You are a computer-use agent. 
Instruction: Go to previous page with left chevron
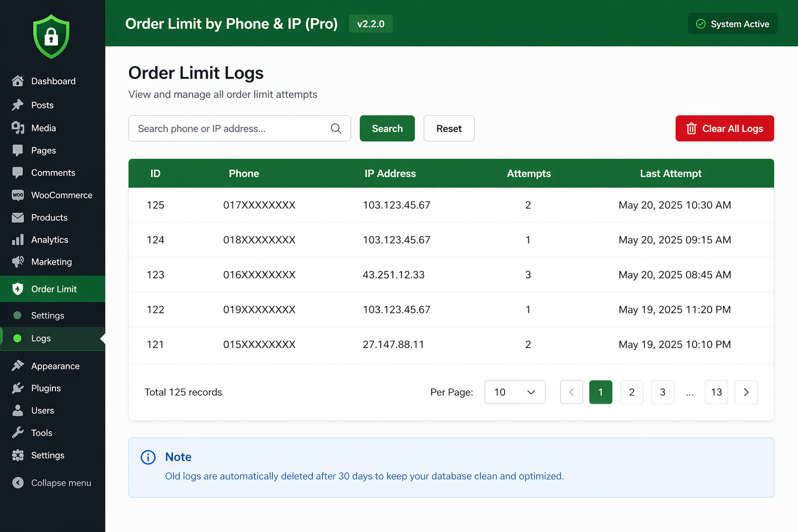(x=571, y=392)
